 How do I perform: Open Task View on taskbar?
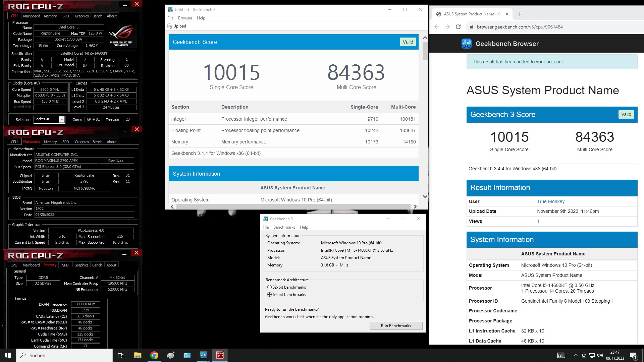point(121,355)
